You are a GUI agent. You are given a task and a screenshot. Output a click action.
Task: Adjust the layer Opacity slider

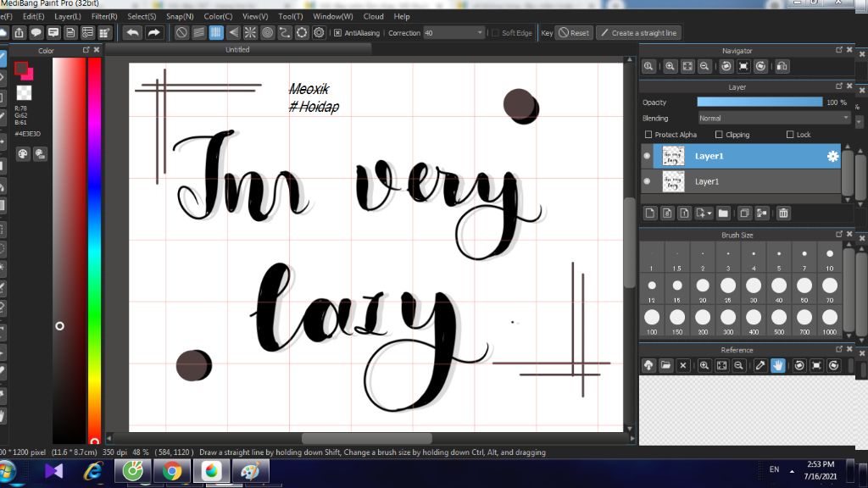759,103
